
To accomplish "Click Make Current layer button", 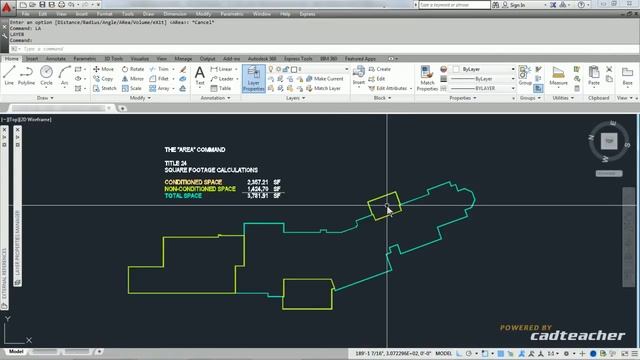I will pos(324,78).
